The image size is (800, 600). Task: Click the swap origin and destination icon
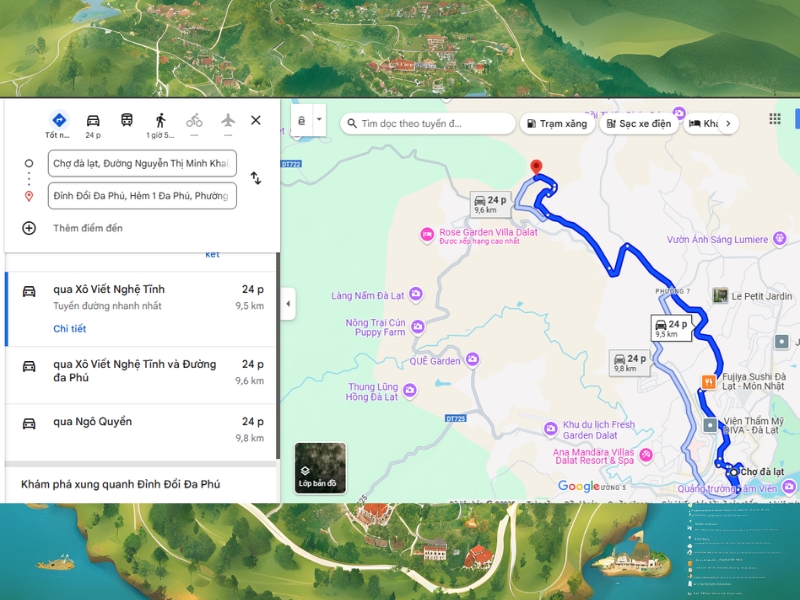click(256, 178)
